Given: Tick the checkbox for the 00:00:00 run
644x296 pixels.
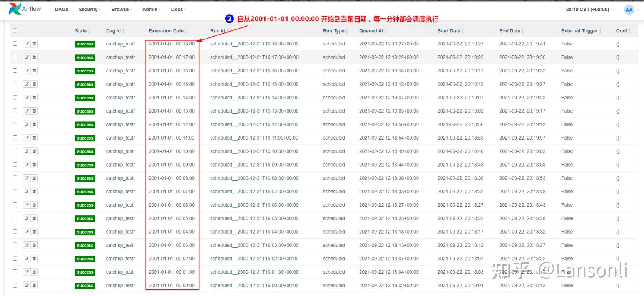Looking at the screenshot, I should [15, 285].
